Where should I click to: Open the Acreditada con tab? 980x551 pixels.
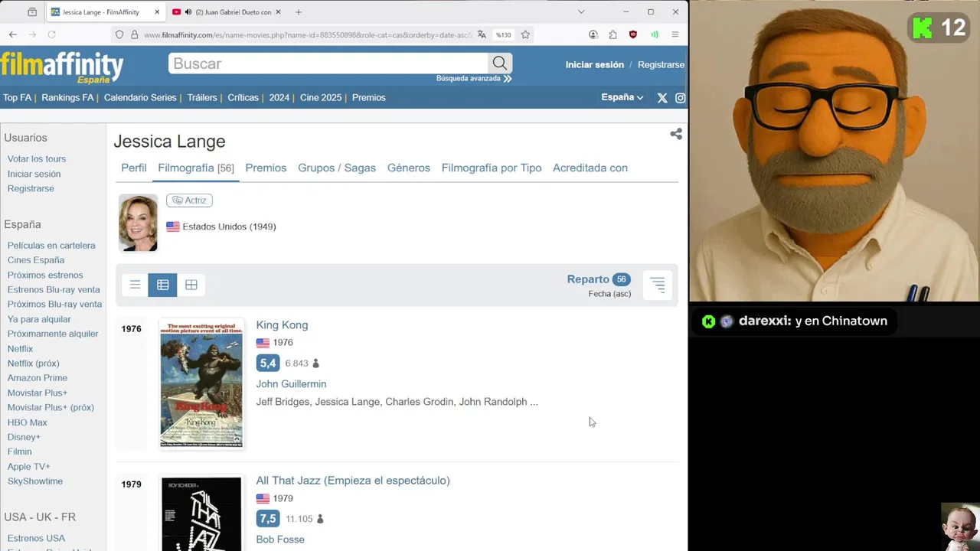point(590,168)
